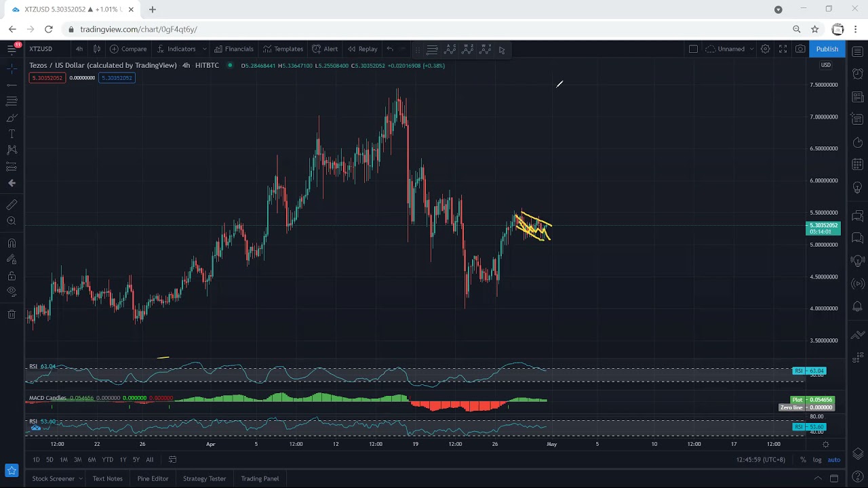Expand the Stock Screener dropdown arrow
868x488 pixels.
pos(81,479)
